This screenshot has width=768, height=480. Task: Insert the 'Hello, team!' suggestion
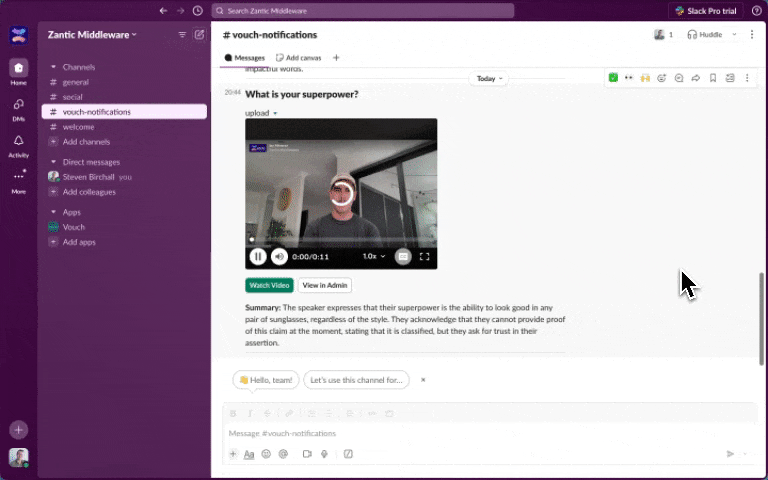265,380
